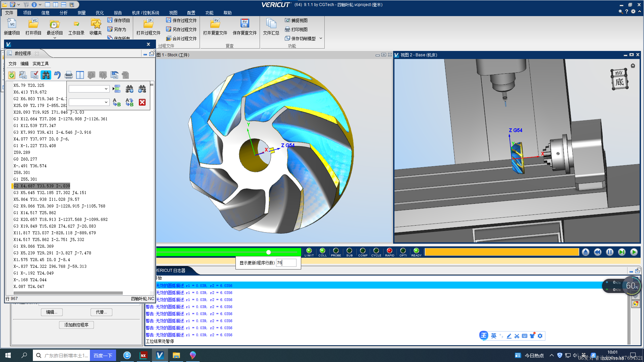Click the go-to-line list icon beside search box

[x=117, y=89]
